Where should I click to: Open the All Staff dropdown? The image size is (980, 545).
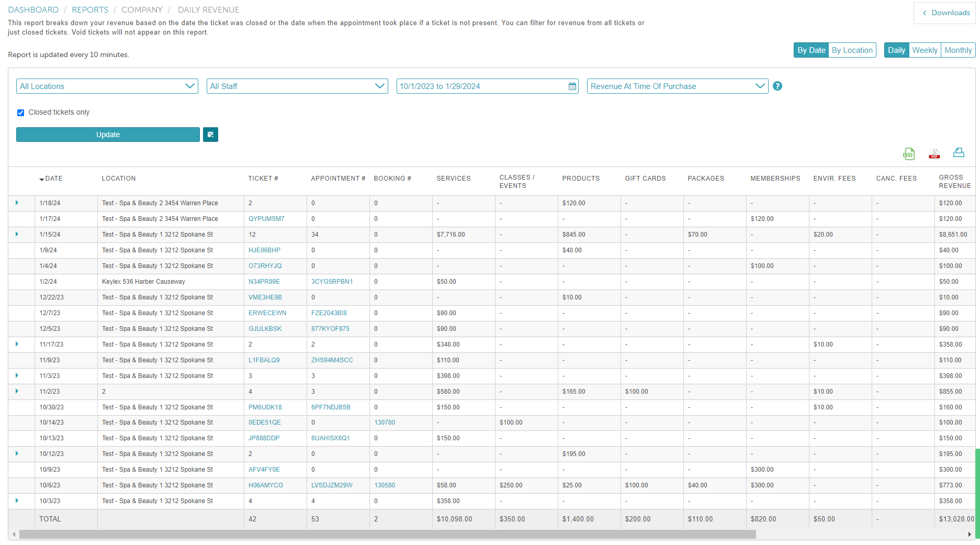tap(297, 86)
